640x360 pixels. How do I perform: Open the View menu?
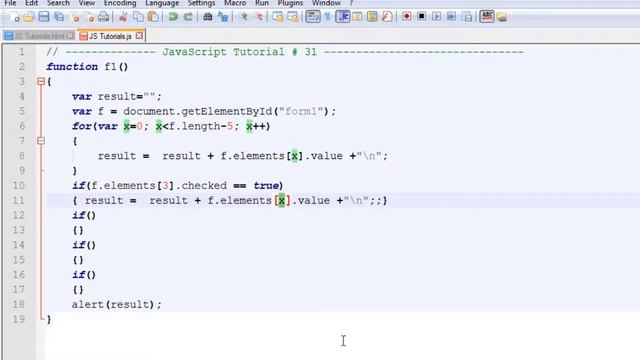pos(87,3)
